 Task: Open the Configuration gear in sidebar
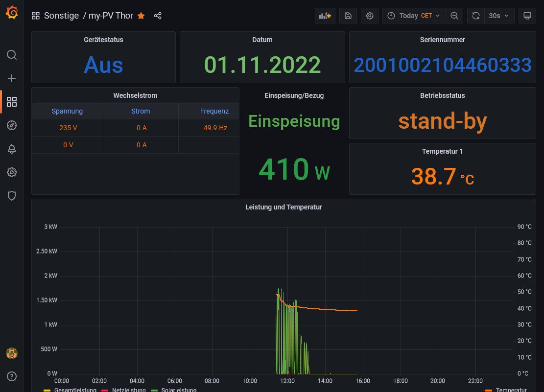click(12, 172)
